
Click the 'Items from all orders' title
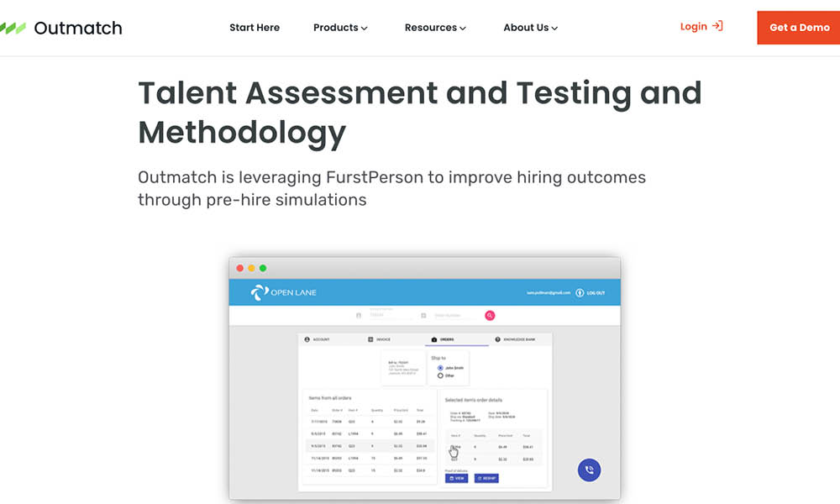(330, 398)
